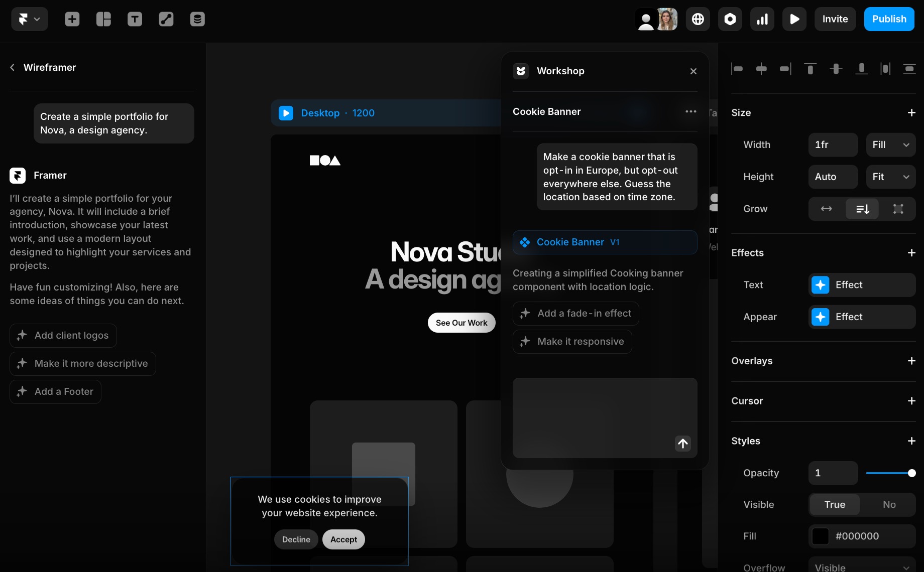Screen dimensions: 924x572
Task: Click the Width value field 1fr
Action: click(x=833, y=145)
